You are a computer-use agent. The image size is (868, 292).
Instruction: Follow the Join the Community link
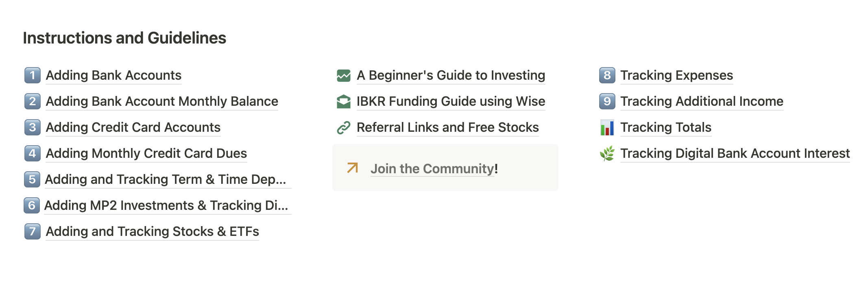[x=434, y=169]
